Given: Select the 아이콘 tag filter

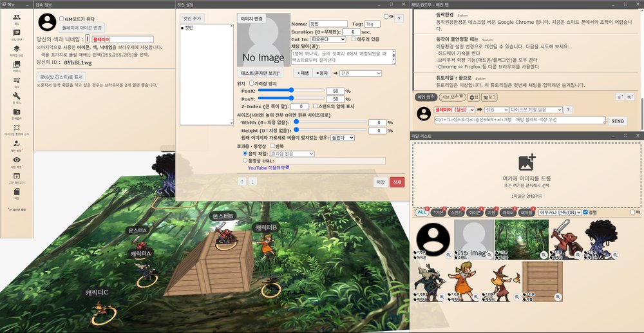Looking at the screenshot, I should click(474, 213).
